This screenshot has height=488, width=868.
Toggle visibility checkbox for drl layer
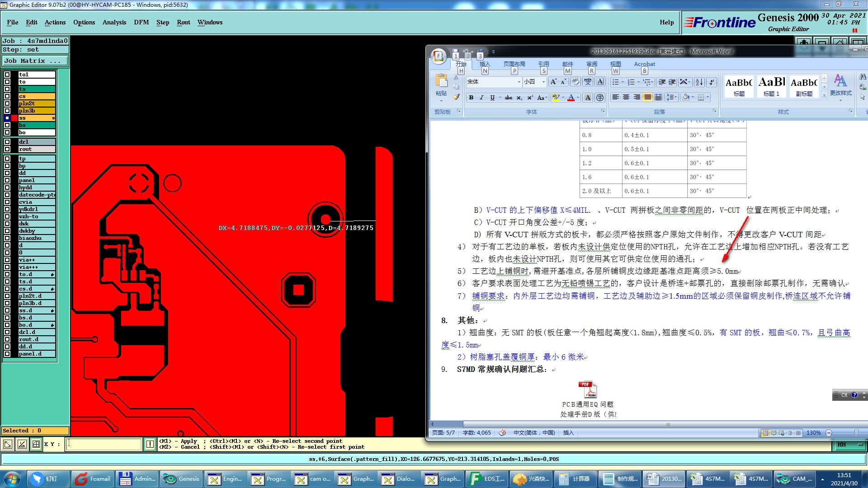click(x=7, y=142)
